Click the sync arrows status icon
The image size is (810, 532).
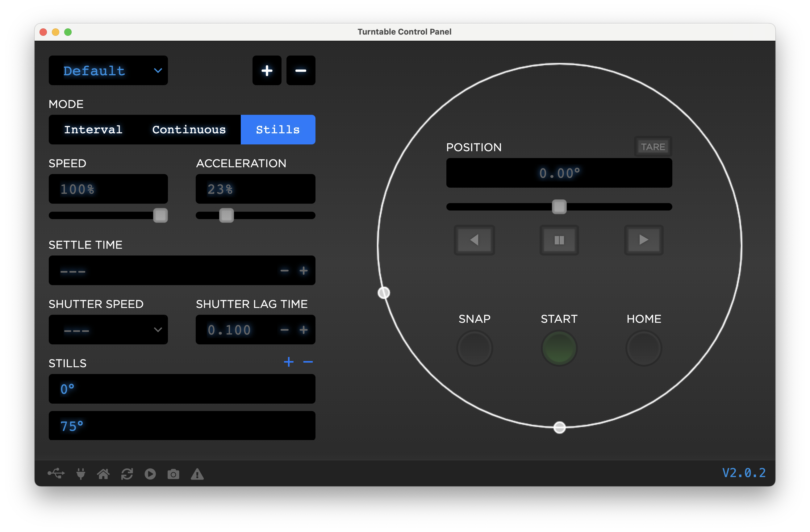(127, 473)
